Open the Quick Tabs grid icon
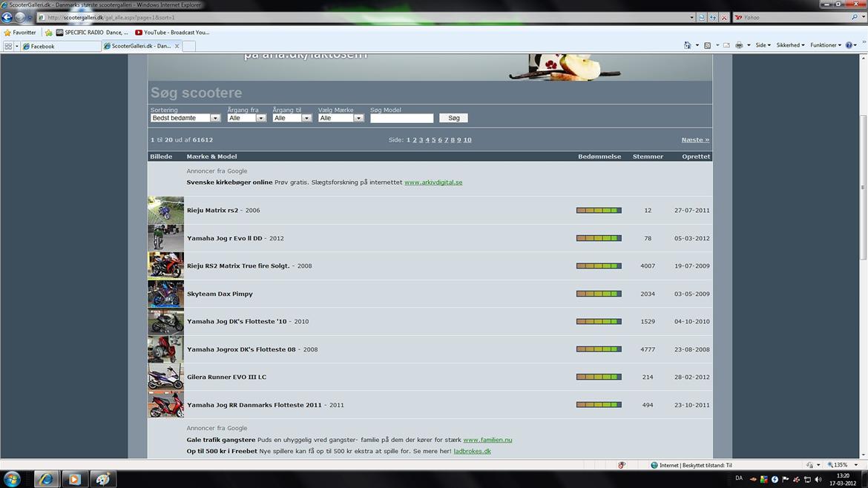Screen dimensions: 868x488 coord(9,46)
